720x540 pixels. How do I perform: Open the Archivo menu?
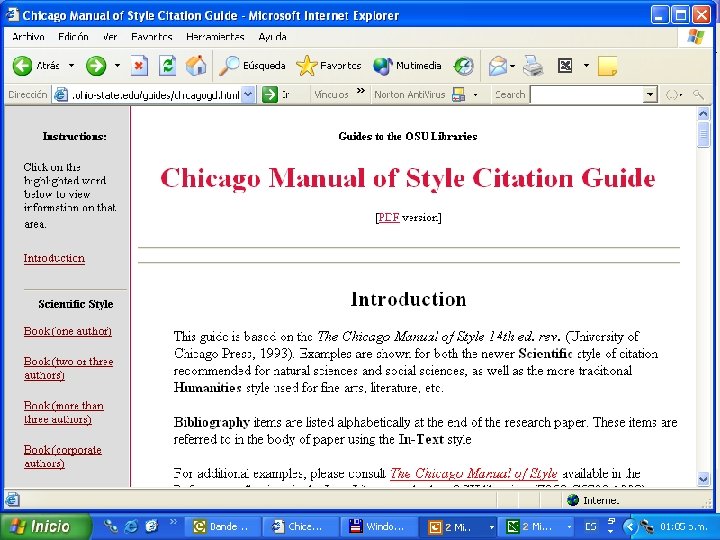[28, 37]
